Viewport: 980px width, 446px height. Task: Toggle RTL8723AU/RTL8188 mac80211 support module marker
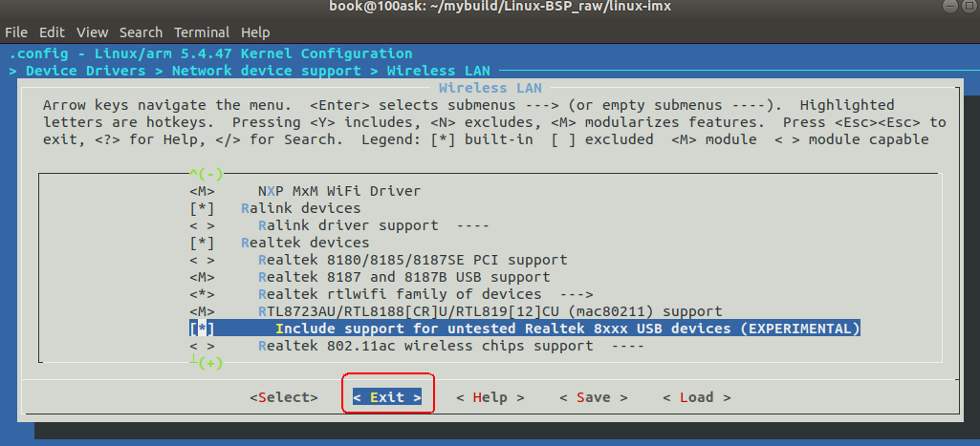202,311
